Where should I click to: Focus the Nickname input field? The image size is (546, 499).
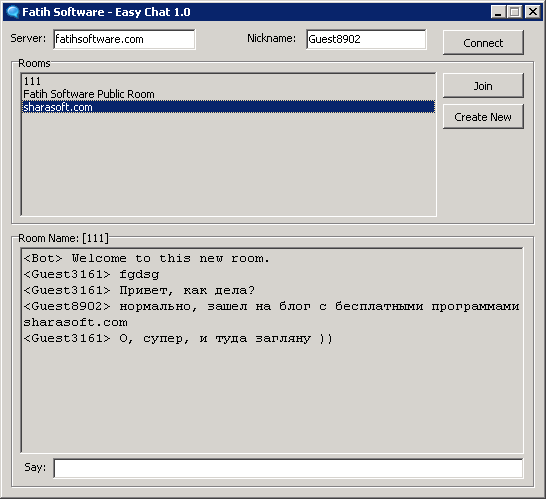click(x=366, y=39)
